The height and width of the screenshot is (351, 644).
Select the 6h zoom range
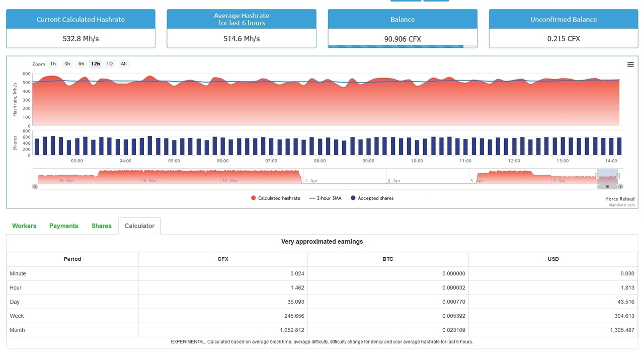click(x=81, y=64)
